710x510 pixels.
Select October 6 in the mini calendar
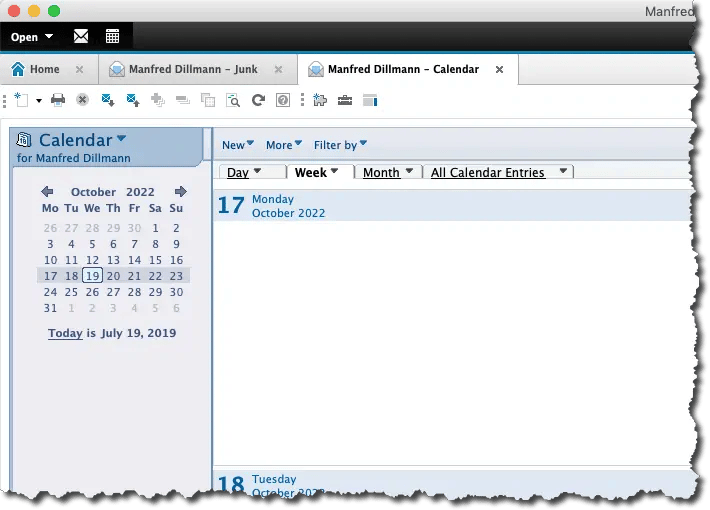coord(113,244)
